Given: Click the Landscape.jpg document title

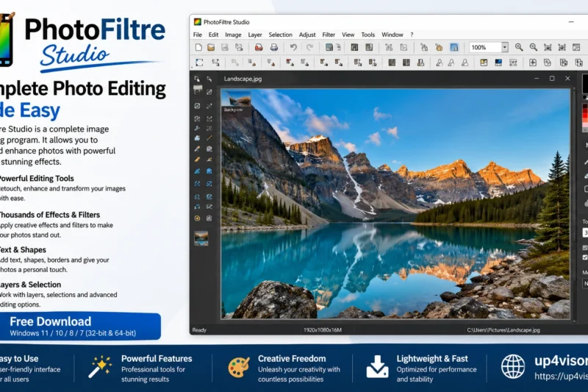Looking at the screenshot, I should coord(243,79).
